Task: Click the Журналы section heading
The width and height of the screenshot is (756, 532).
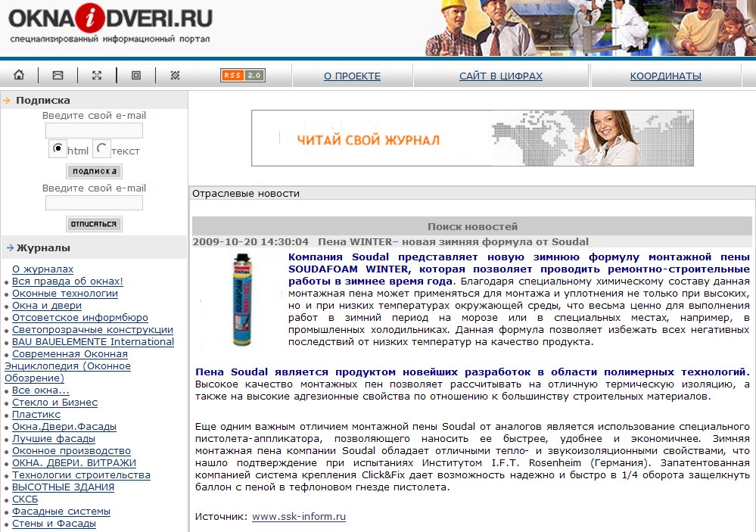Action: pyautogui.click(x=43, y=248)
